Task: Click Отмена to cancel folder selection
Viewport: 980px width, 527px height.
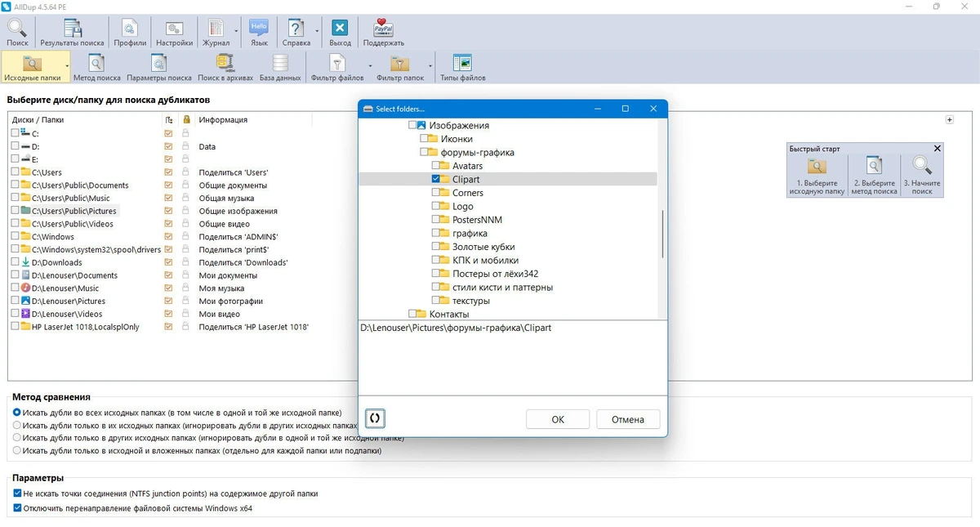Action: (628, 419)
